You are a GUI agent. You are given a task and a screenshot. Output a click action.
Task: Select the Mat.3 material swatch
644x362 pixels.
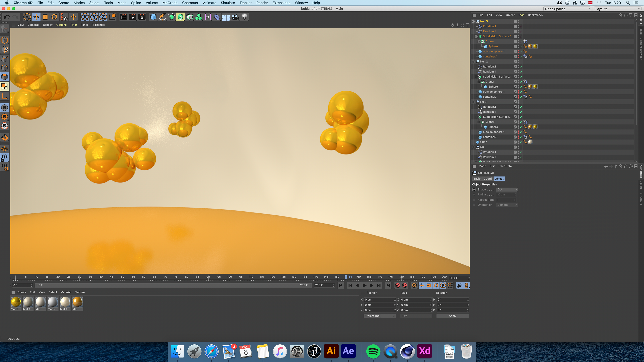[16, 302]
